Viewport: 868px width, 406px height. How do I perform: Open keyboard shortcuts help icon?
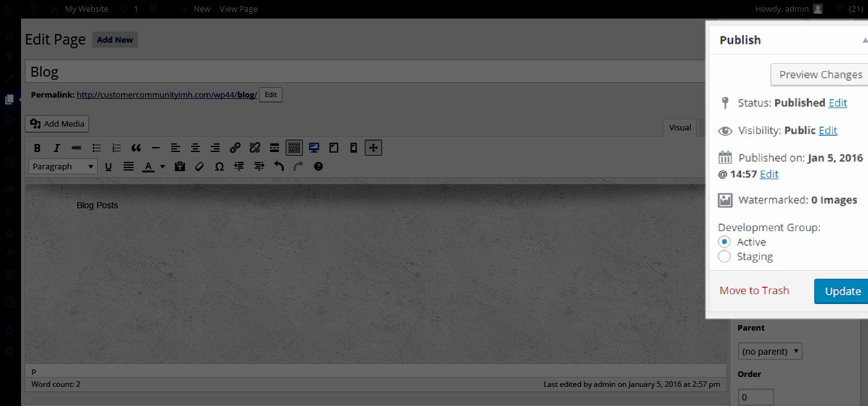(318, 166)
